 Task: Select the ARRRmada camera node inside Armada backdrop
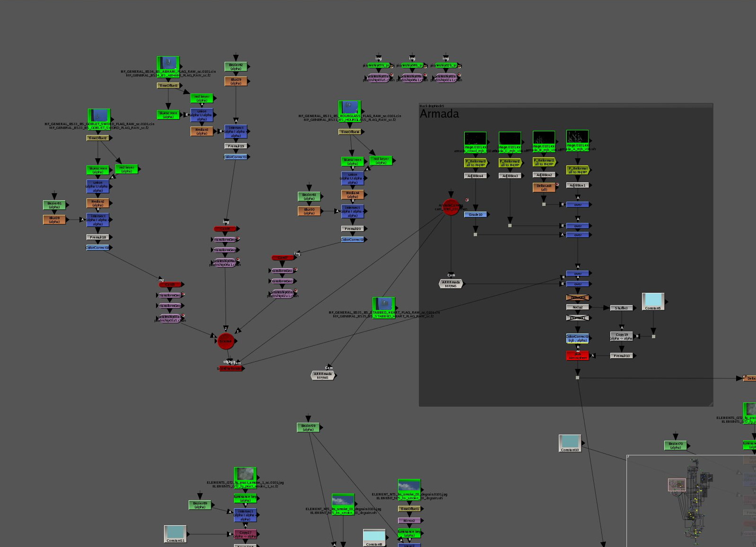tap(451, 284)
